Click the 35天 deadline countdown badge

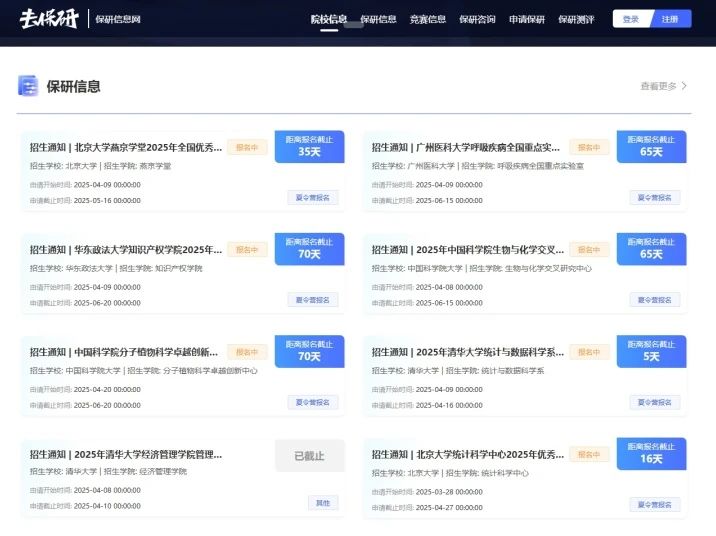pos(309,147)
